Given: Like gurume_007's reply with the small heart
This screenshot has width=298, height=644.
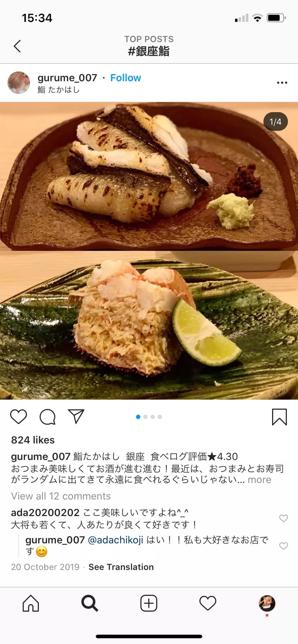Looking at the screenshot, I should coord(284,546).
